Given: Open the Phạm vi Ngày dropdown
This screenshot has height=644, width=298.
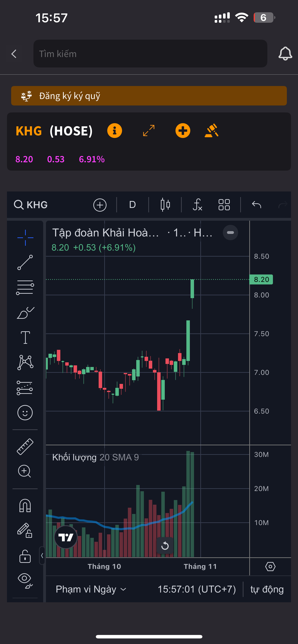Looking at the screenshot, I should 91,590.
